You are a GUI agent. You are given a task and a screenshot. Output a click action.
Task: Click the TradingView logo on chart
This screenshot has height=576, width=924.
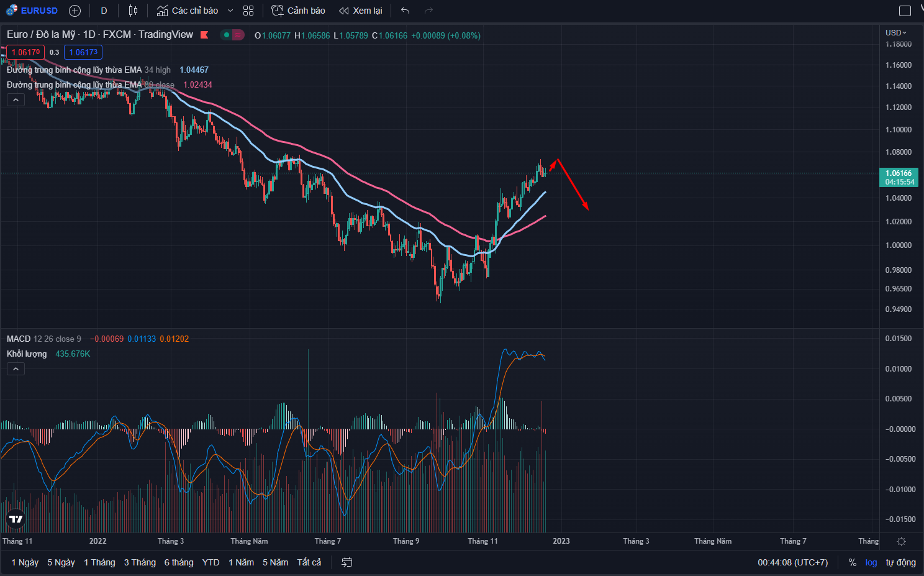tap(16, 519)
